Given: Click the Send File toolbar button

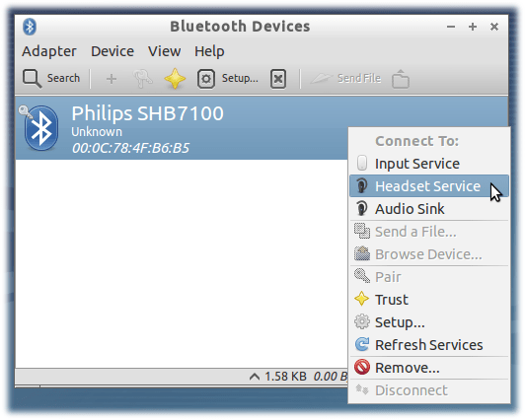Looking at the screenshot, I should [x=345, y=79].
